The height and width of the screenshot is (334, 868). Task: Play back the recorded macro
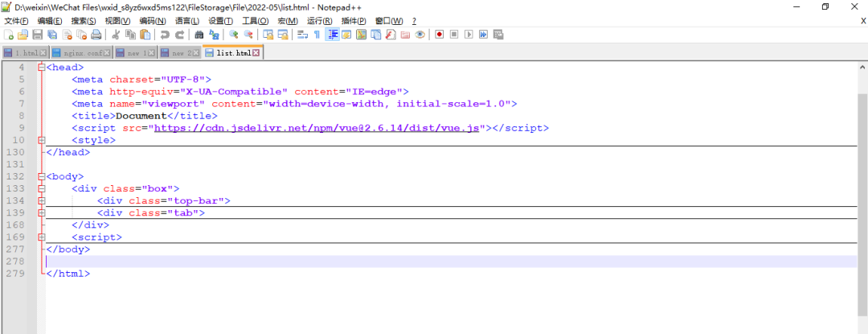pos(469,35)
